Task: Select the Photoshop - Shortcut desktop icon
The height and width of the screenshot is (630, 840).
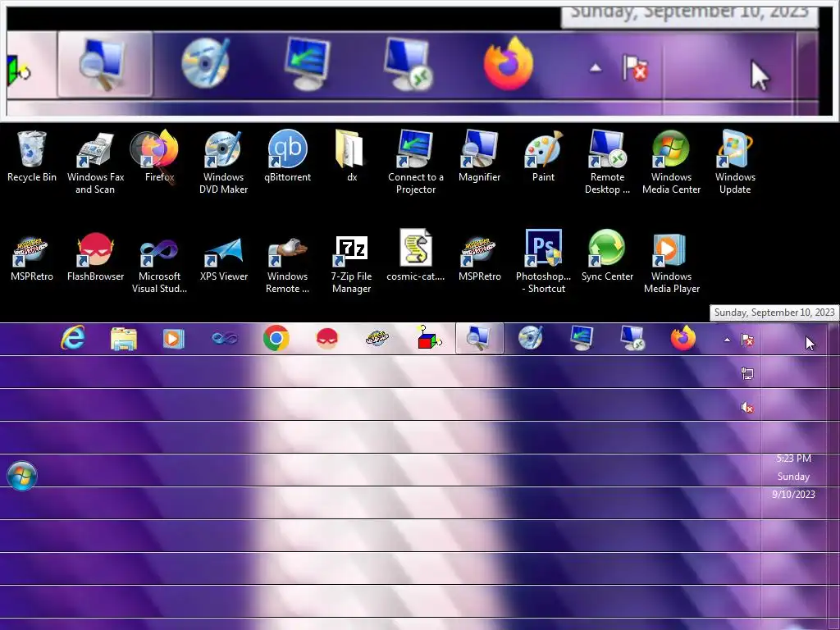Action: point(543,262)
